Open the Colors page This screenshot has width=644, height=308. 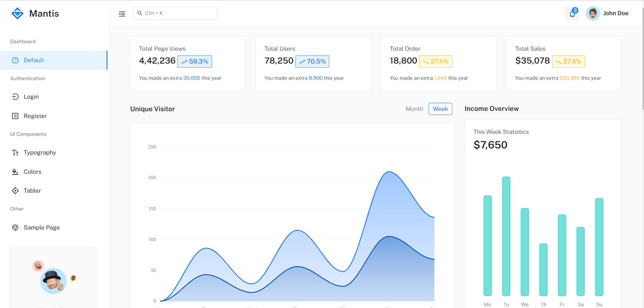pyautogui.click(x=54, y=172)
